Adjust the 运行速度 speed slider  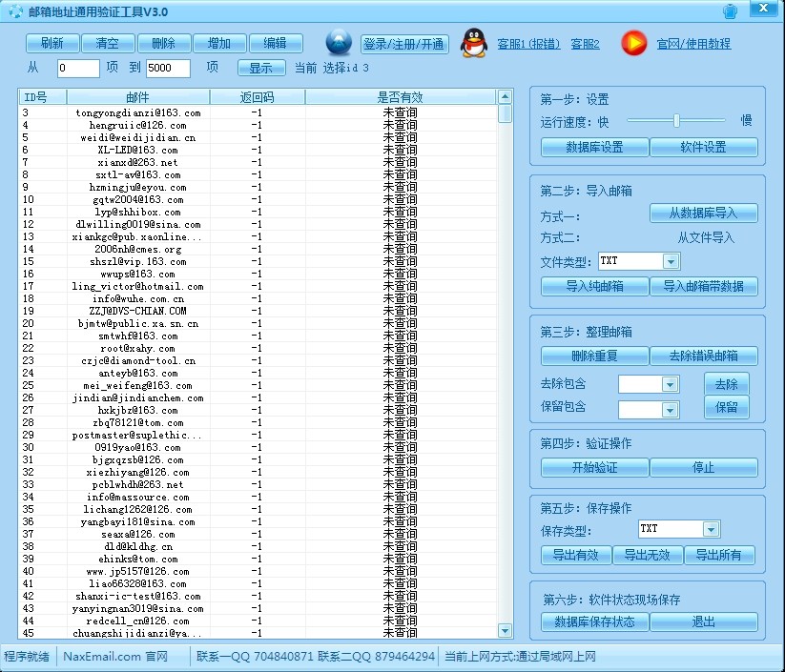tap(678, 121)
